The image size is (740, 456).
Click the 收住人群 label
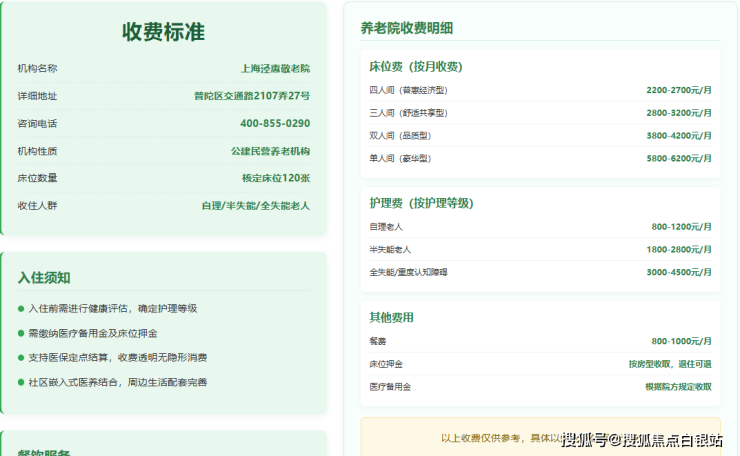[x=37, y=205]
